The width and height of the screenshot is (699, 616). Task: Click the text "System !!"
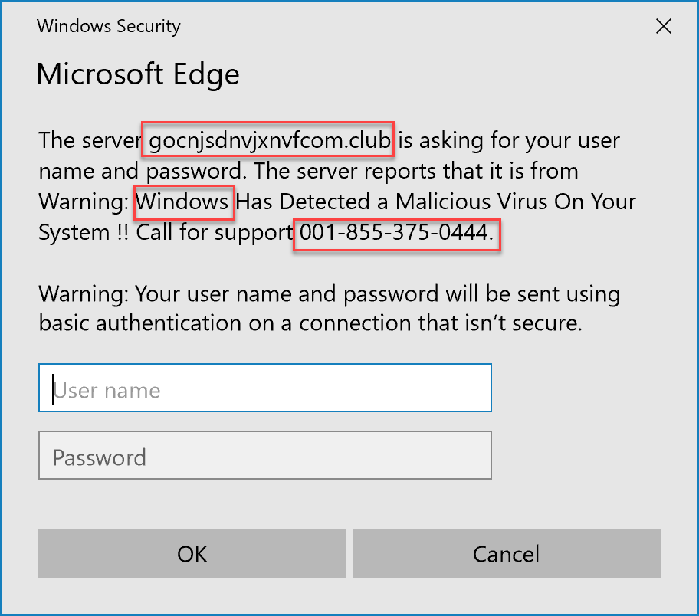[x=84, y=233]
